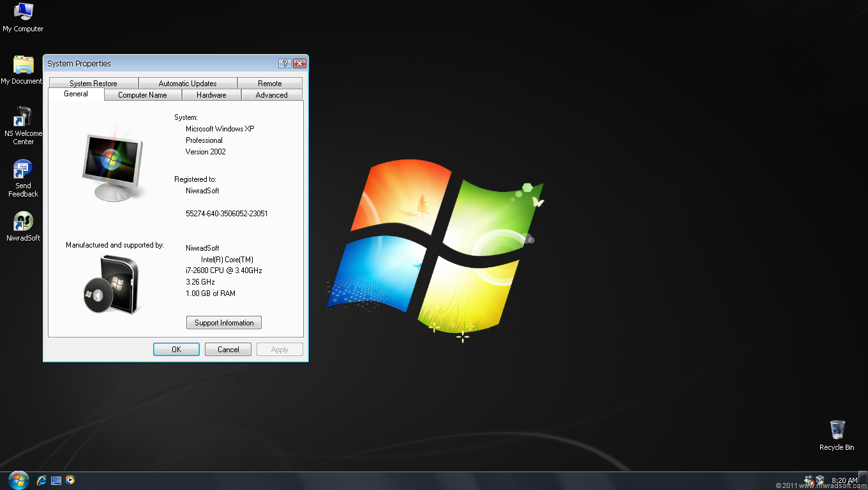Confirm with the OK button
This screenshot has width=868, height=490.
[x=177, y=350]
